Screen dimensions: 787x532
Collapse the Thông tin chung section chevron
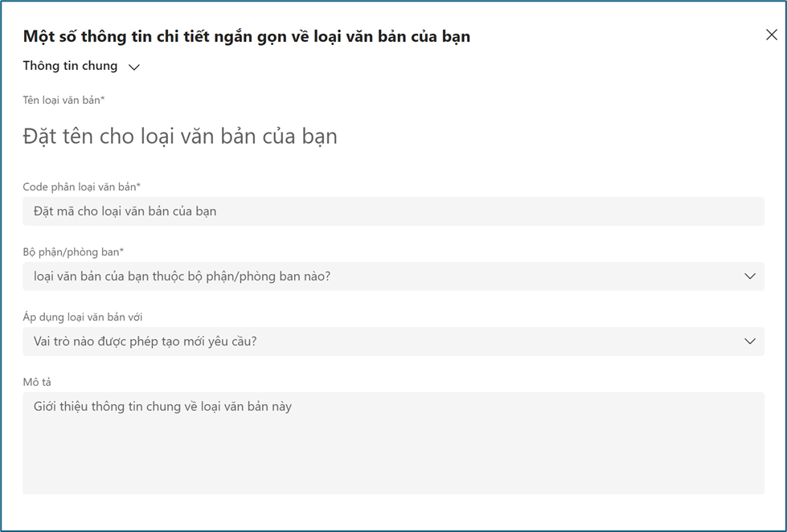(x=134, y=68)
